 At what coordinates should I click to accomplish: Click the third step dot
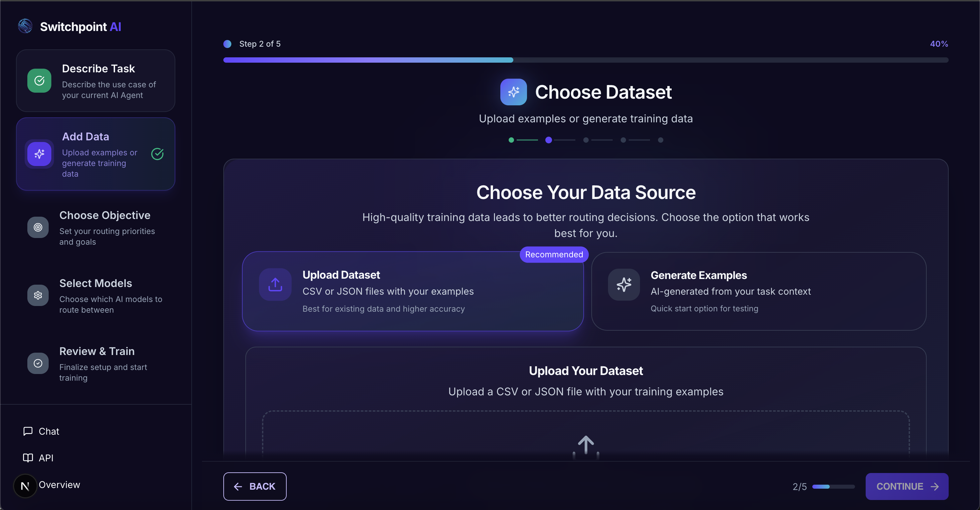point(586,140)
